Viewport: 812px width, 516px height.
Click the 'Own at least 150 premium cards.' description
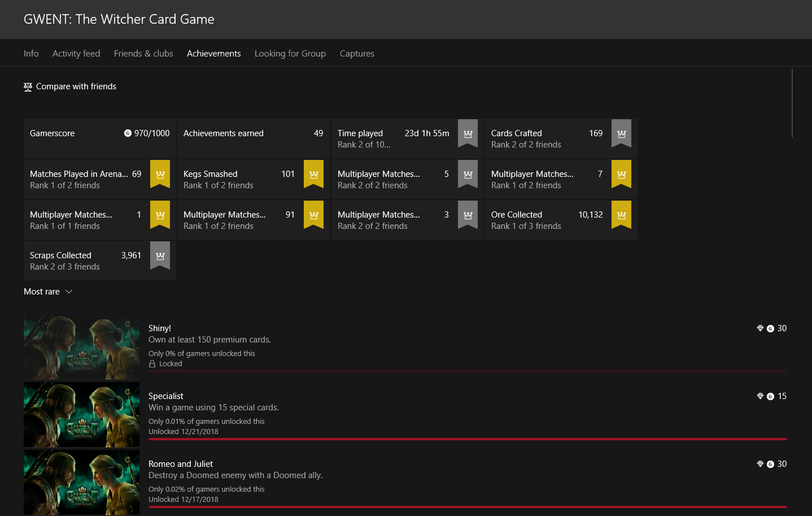pos(209,340)
